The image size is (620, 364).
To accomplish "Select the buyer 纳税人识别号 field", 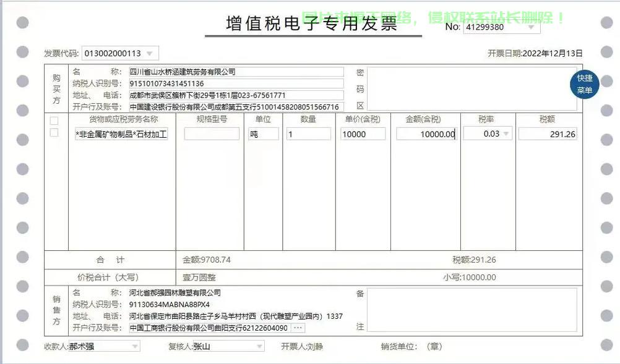I will click(x=236, y=83).
